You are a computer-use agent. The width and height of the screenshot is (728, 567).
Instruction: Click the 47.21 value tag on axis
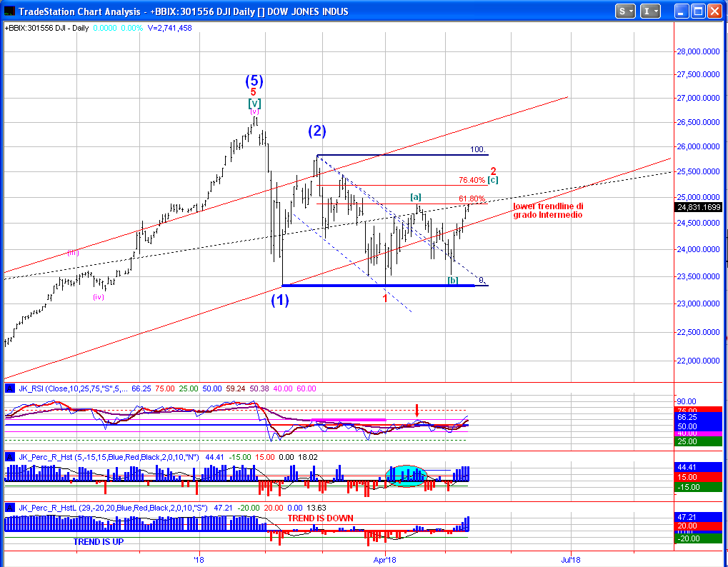point(699,516)
